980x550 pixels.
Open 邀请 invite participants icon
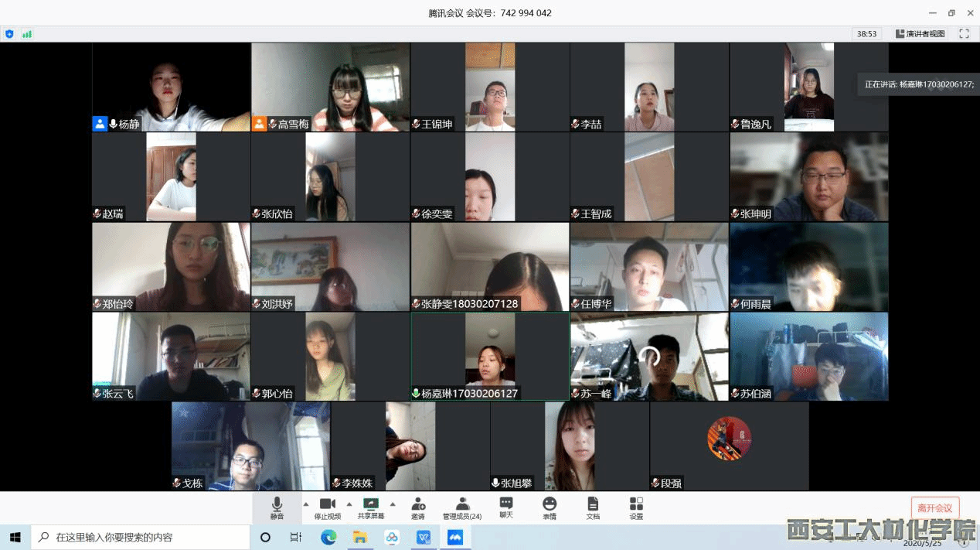418,507
